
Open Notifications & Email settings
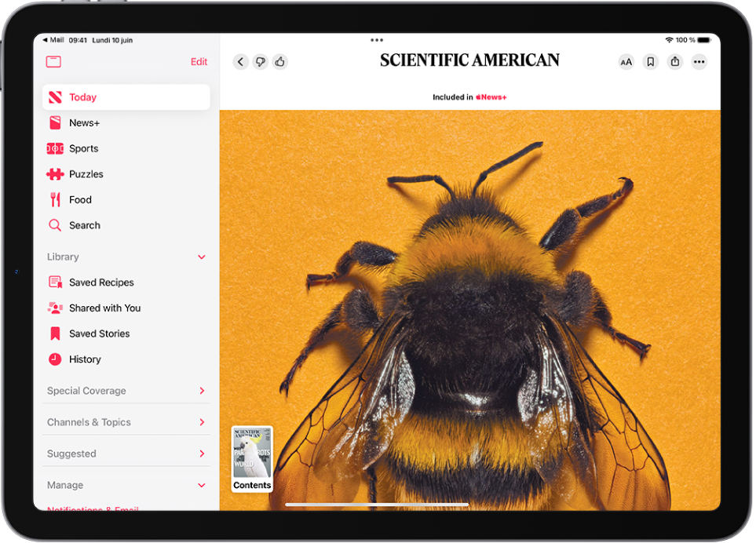click(94, 510)
